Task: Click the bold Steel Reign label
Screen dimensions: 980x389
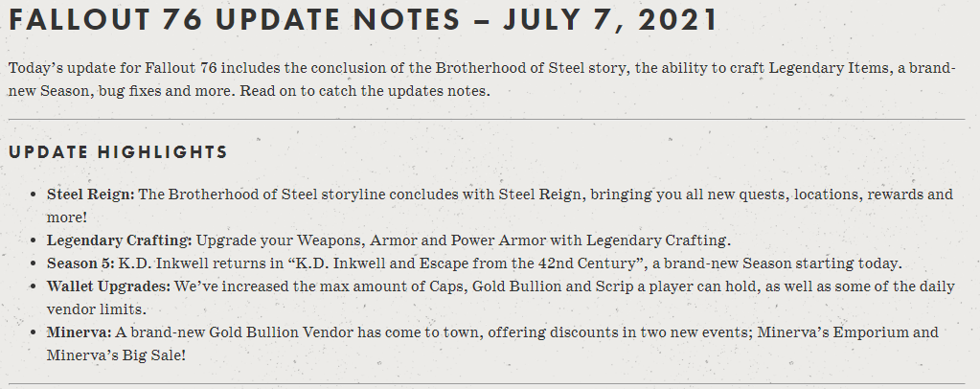Action: 91,194
